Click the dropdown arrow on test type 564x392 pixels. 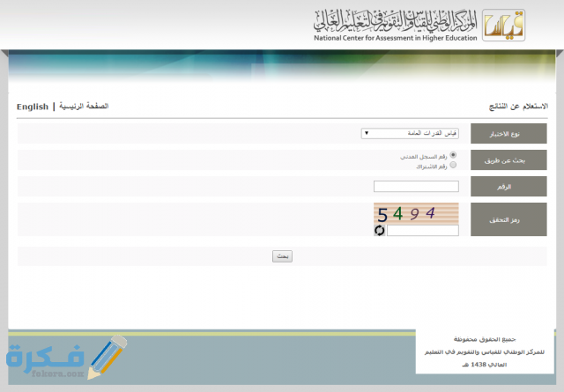click(x=367, y=133)
